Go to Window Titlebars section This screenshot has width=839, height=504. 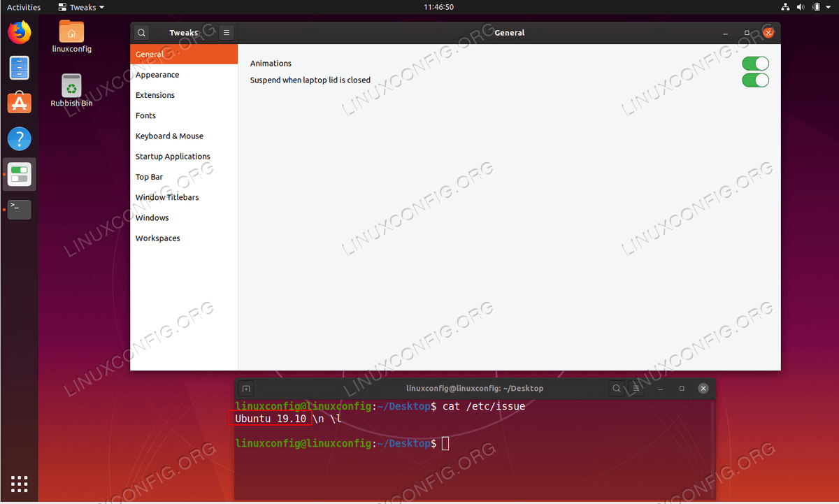(x=184, y=197)
